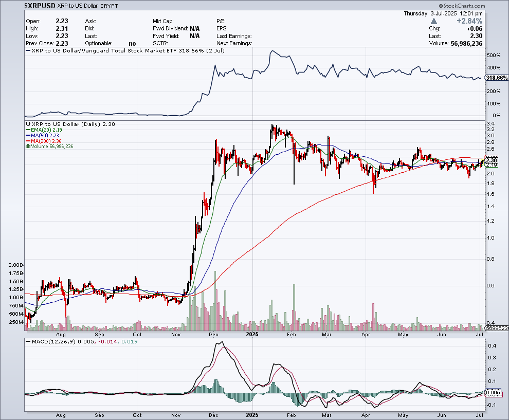Click the "Bid:" label
Image resolution: width=509 pixels, height=420 pixels.
pyautogui.click(x=89, y=29)
